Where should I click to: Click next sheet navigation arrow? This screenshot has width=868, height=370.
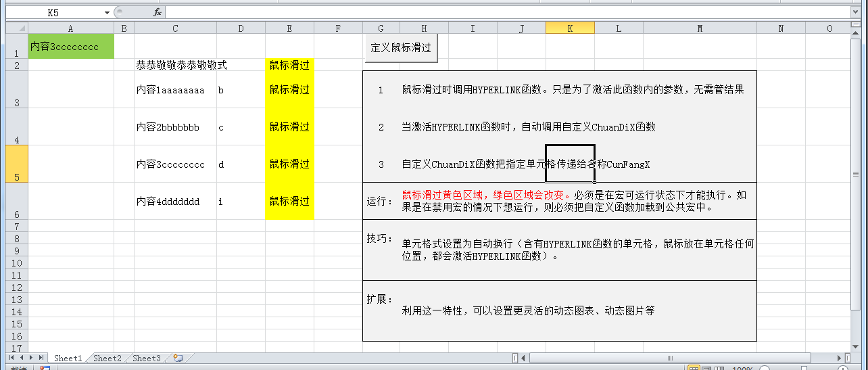click(31, 358)
